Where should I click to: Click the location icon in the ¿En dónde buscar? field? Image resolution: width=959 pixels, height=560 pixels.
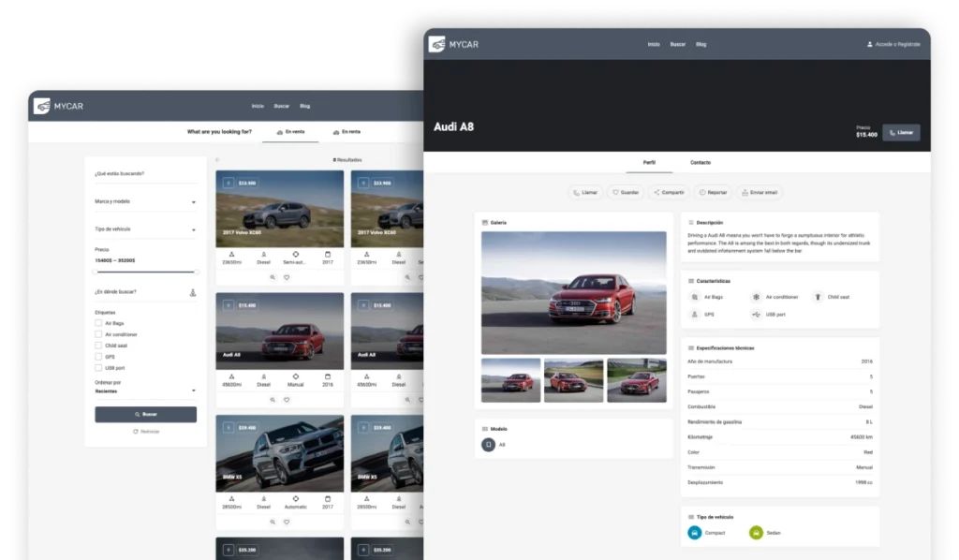(x=193, y=292)
